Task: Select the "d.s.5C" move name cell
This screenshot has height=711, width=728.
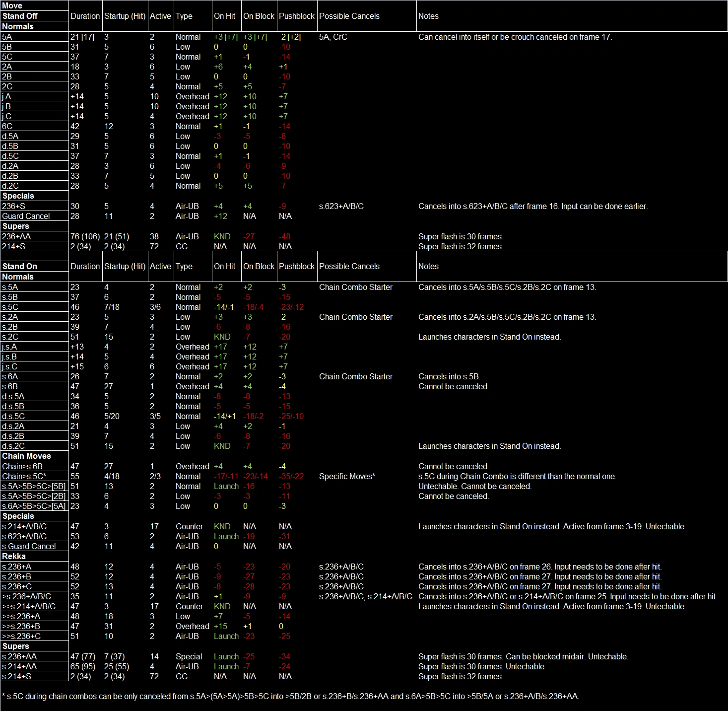Action: [35, 416]
